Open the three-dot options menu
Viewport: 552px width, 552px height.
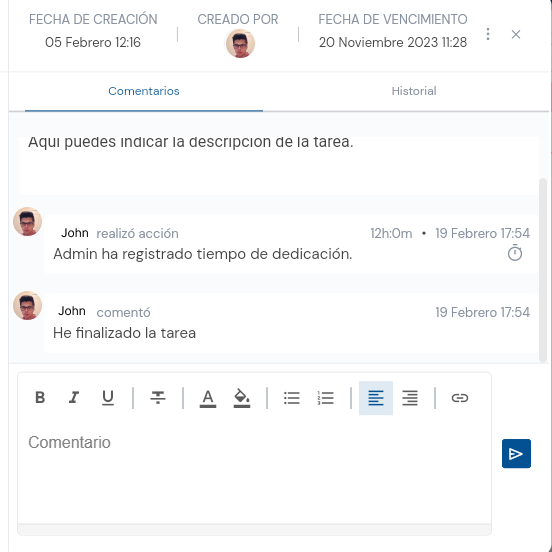488,34
